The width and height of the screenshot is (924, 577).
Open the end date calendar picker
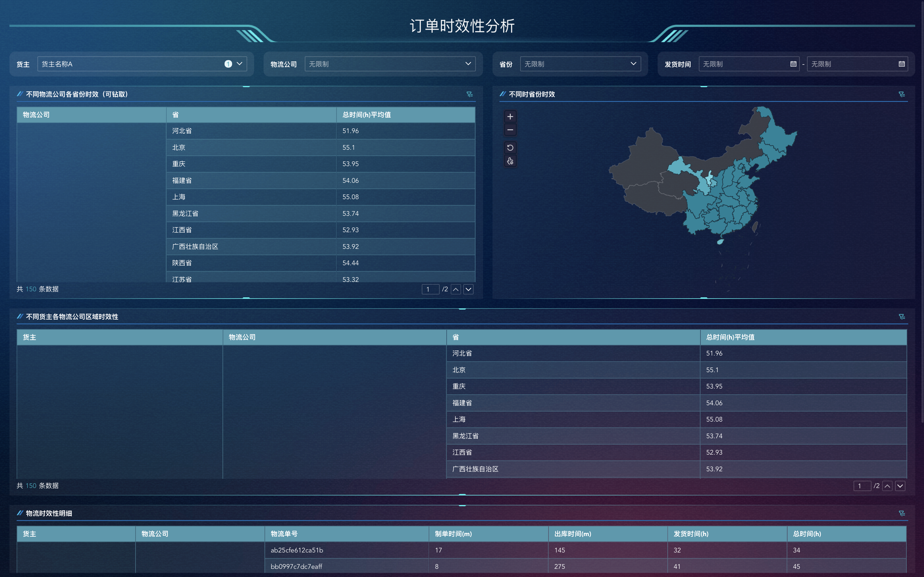point(901,64)
